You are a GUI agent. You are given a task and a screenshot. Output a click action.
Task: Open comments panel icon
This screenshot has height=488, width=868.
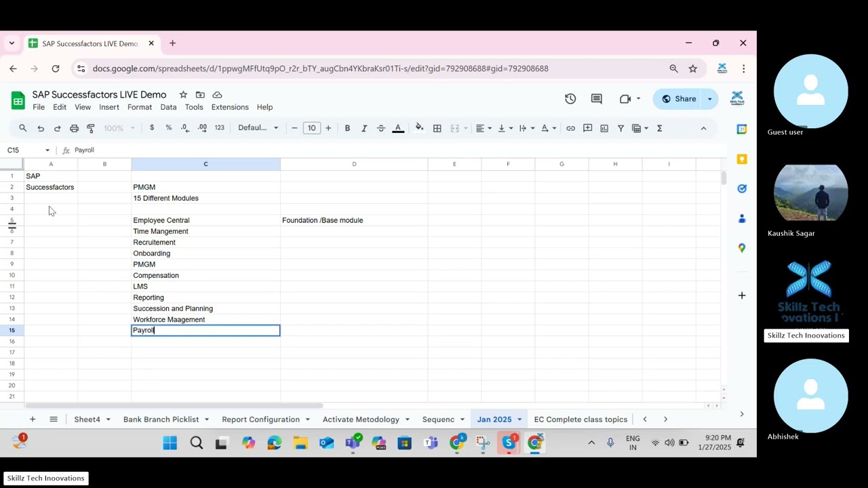[597, 99]
